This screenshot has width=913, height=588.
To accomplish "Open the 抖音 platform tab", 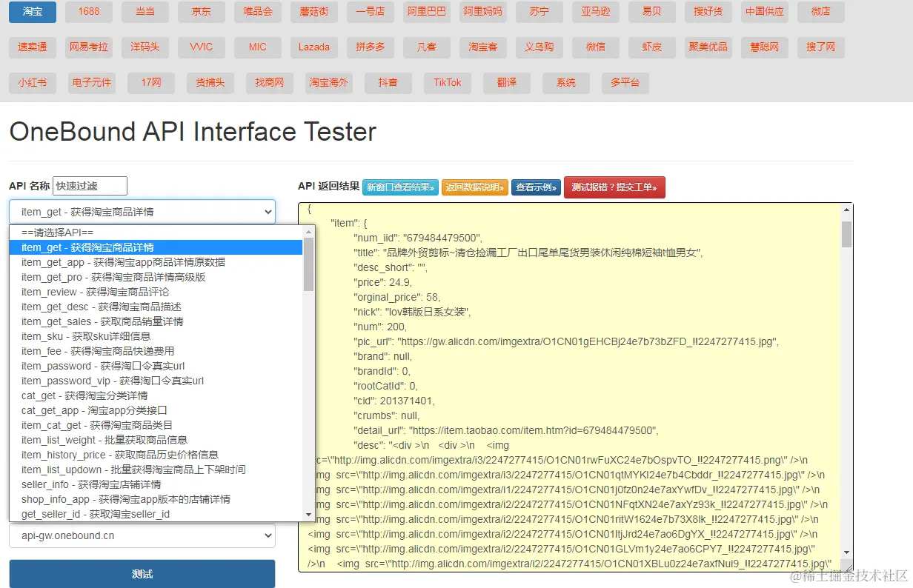I will tap(388, 82).
